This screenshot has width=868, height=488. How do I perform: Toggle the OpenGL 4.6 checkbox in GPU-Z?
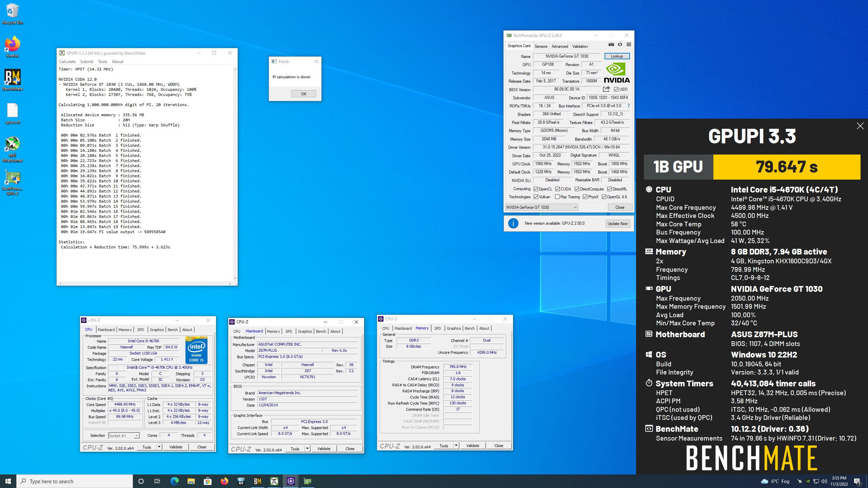[x=604, y=197]
